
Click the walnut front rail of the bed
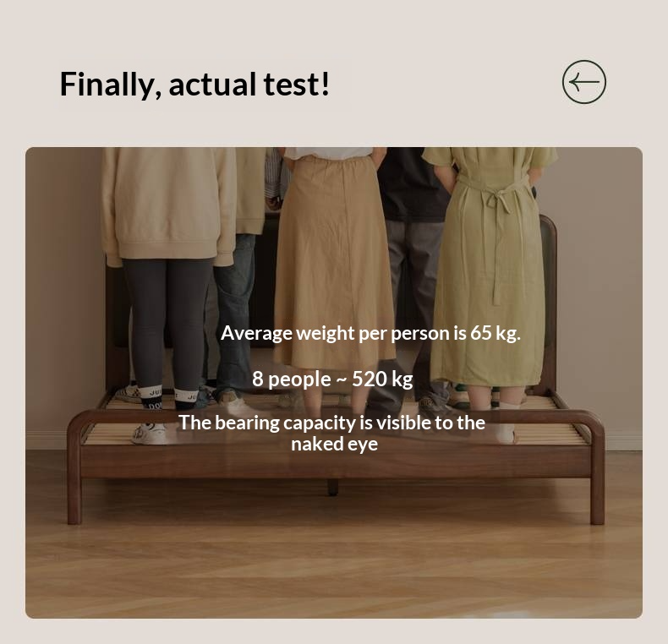point(336,461)
